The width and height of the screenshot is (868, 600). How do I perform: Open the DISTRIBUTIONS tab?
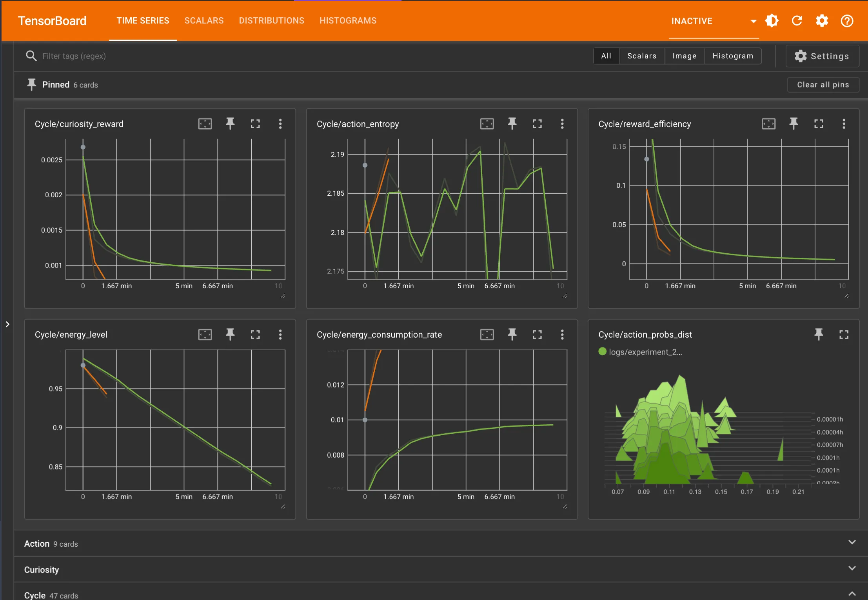point(271,21)
